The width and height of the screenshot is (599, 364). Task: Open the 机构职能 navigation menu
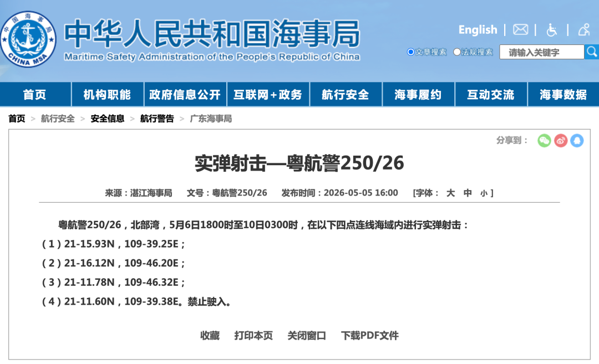108,94
